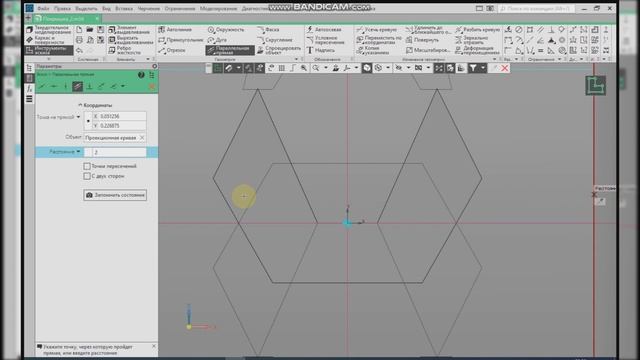Open Точка на прямой dropdown
Image resolution: width=640 pixels, height=360 pixels.
(x=78, y=117)
